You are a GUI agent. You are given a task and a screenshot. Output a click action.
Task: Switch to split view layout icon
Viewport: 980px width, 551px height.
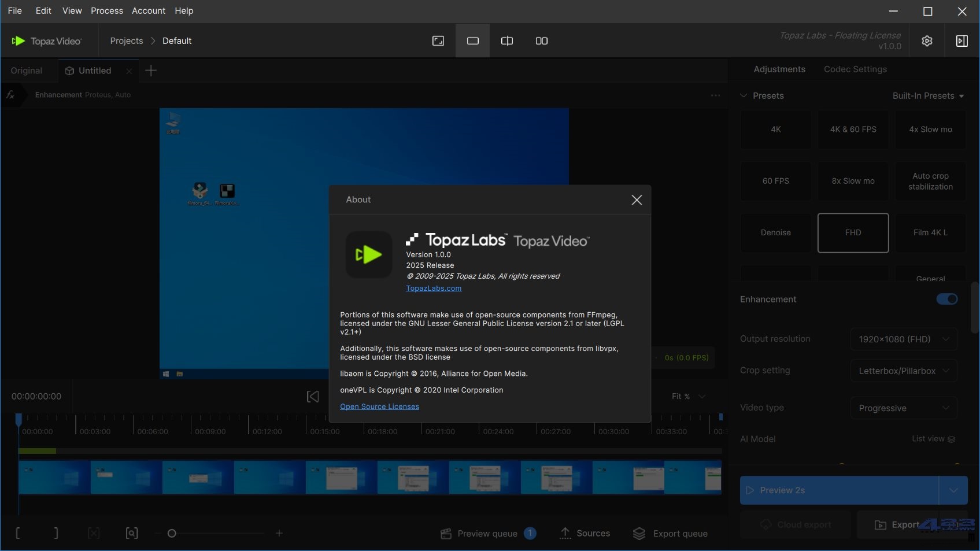[507, 41]
